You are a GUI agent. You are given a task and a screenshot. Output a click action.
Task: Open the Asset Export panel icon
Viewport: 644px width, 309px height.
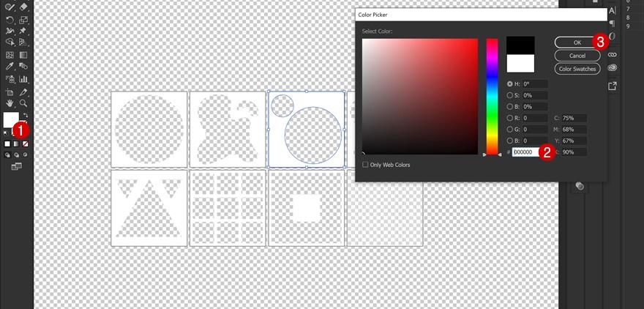tap(613, 86)
